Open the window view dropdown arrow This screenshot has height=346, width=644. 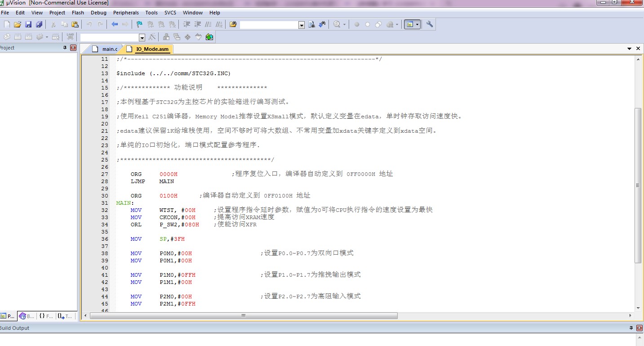tap(417, 24)
